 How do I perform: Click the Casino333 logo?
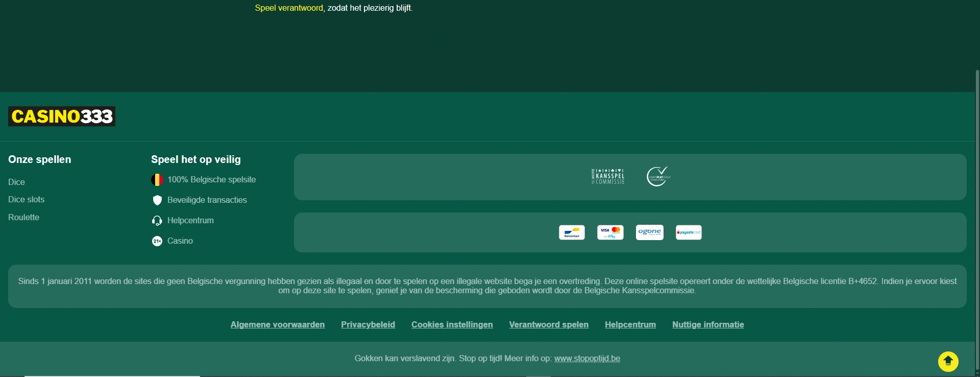(x=62, y=116)
